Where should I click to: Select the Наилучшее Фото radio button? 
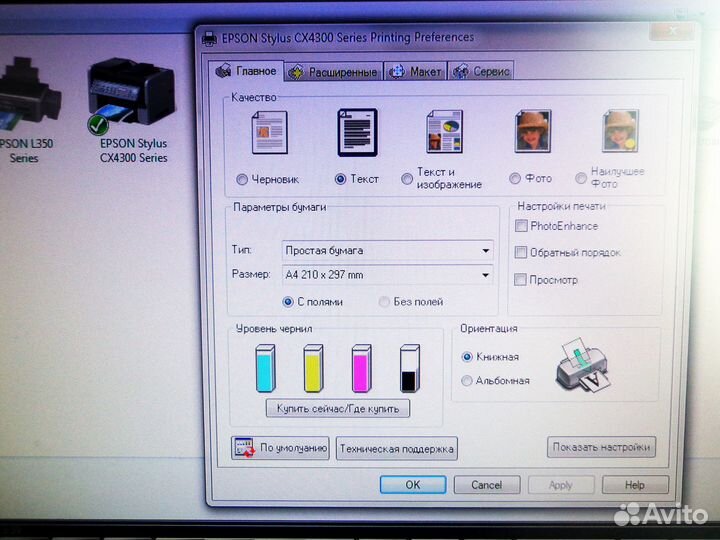(x=581, y=178)
